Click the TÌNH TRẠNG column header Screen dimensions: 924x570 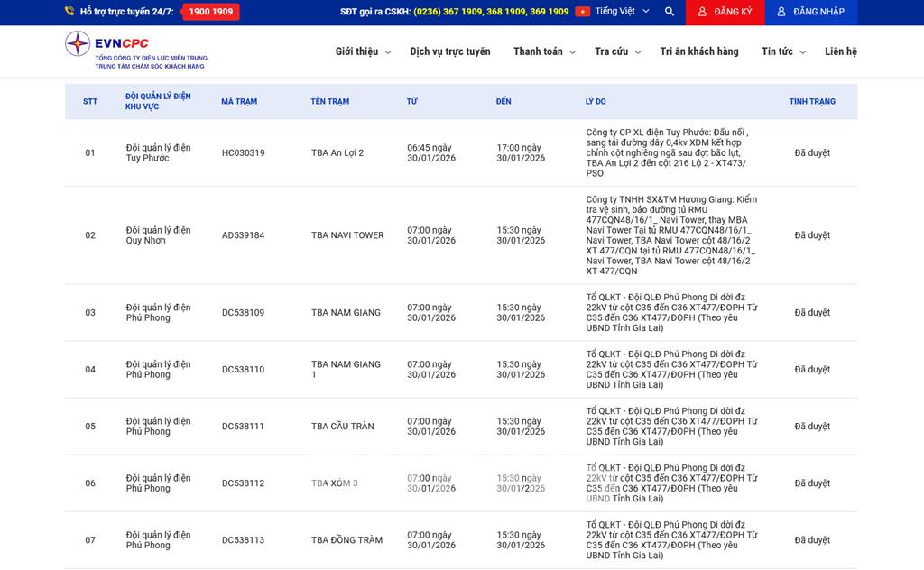tap(812, 102)
